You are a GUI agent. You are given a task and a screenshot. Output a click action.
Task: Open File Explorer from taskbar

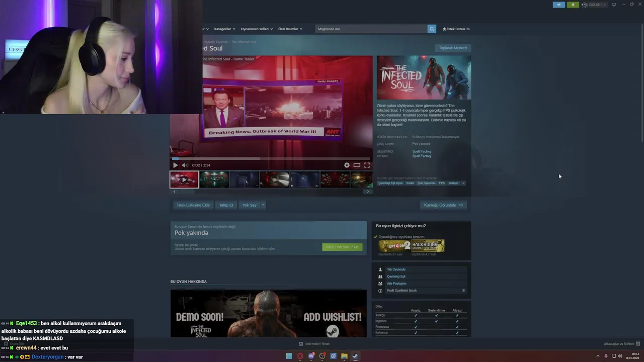pyautogui.click(x=344, y=356)
